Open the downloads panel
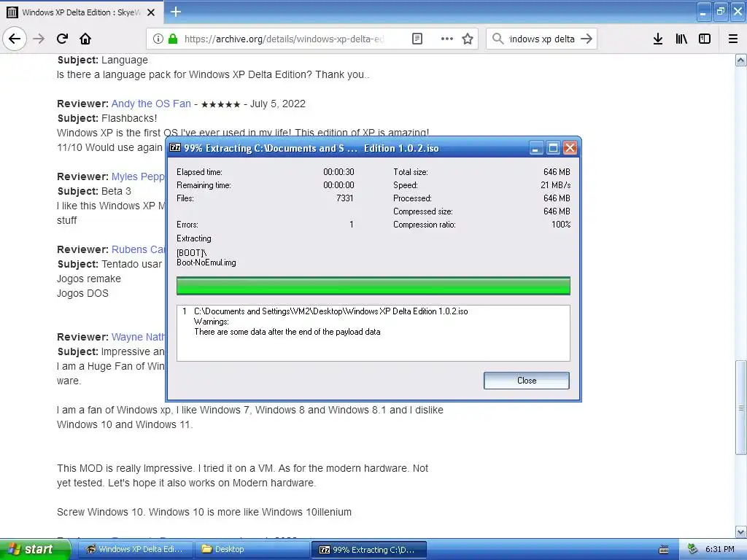 click(x=658, y=39)
